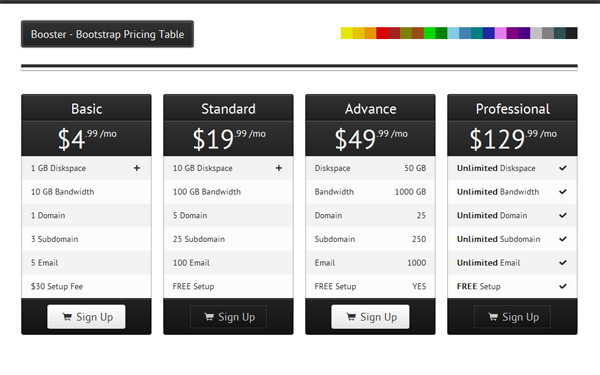Click the checkmark next to Unlimited Diskspace

(x=562, y=168)
